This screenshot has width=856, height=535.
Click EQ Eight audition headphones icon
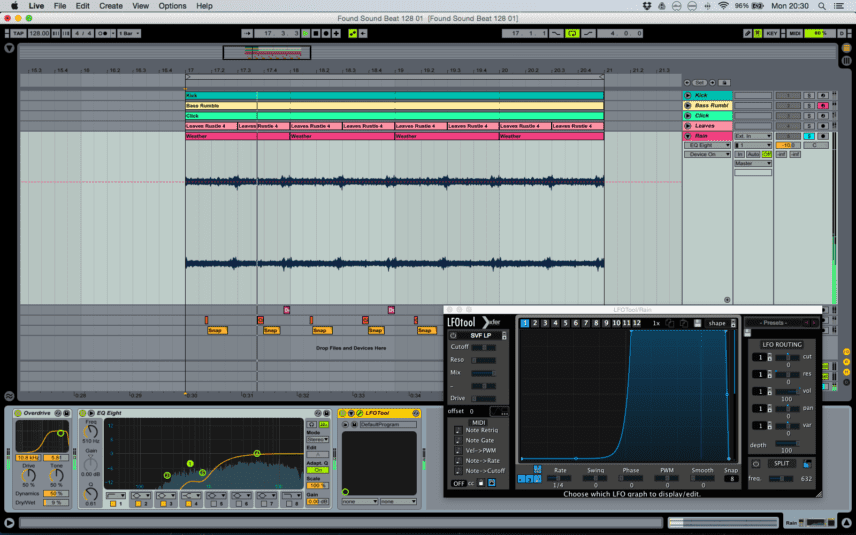click(x=312, y=424)
